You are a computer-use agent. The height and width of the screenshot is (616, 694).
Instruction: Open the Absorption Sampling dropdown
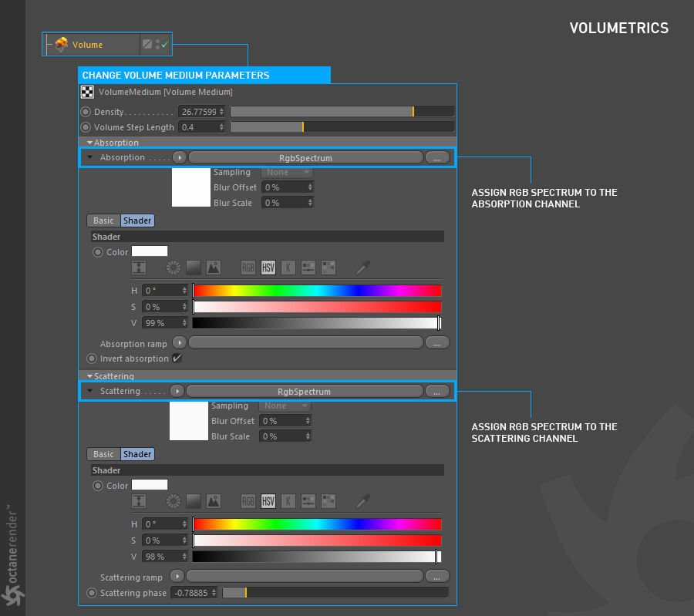tap(287, 172)
